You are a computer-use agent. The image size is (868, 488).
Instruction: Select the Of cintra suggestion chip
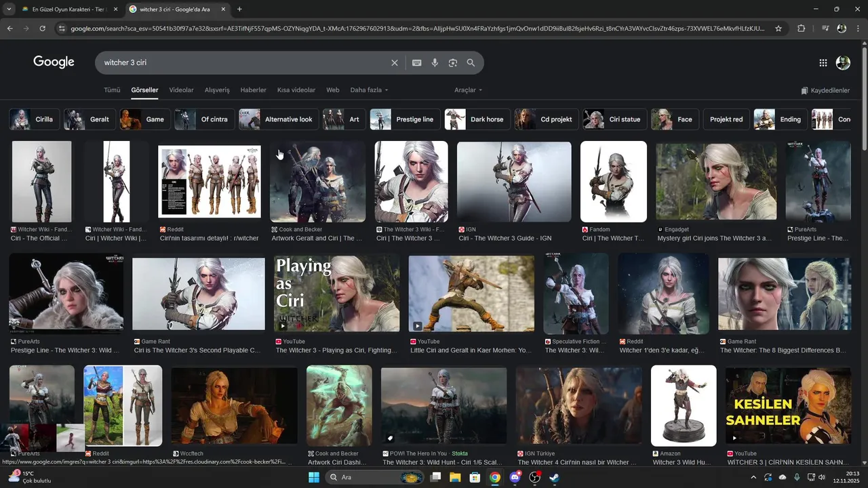(x=204, y=119)
